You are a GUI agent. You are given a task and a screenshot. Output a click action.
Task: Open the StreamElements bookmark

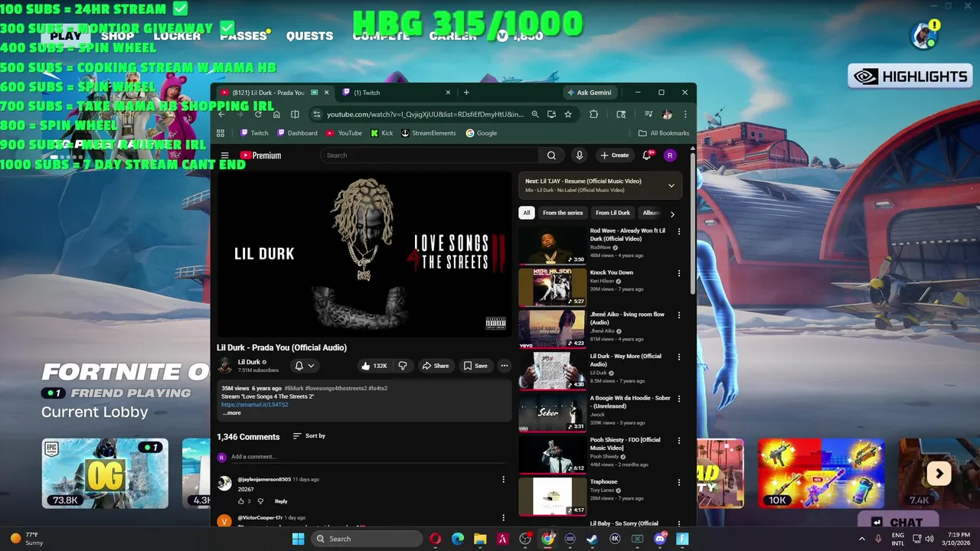[428, 133]
